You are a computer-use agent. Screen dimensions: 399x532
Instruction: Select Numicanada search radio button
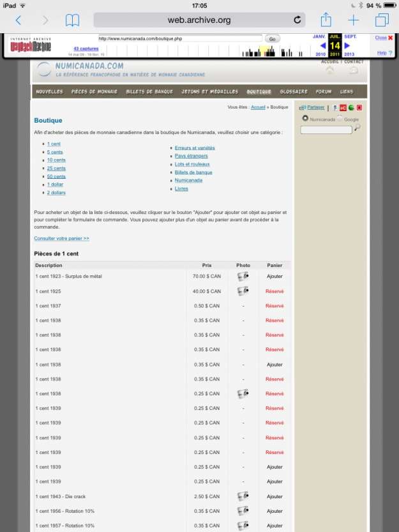[305, 118]
